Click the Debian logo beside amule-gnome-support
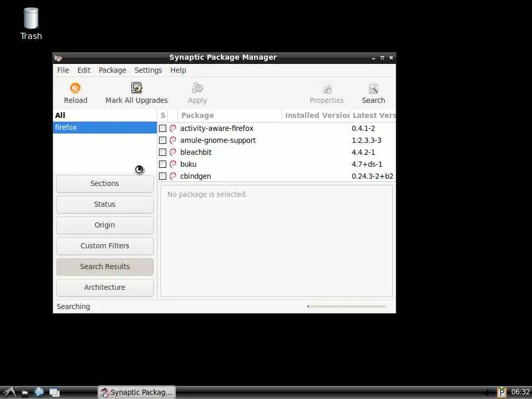The height and width of the screenshot is (399, 532). (x=173, y=140)
